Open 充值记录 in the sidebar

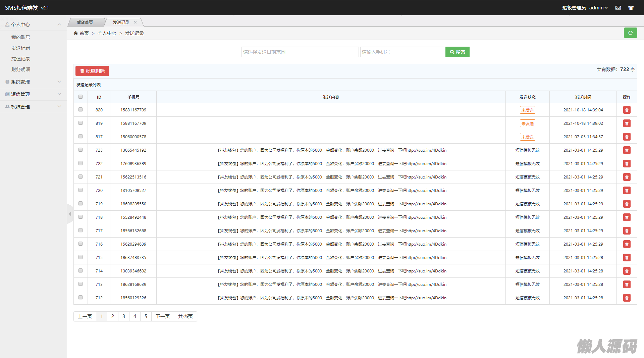[x=21, y=59]
